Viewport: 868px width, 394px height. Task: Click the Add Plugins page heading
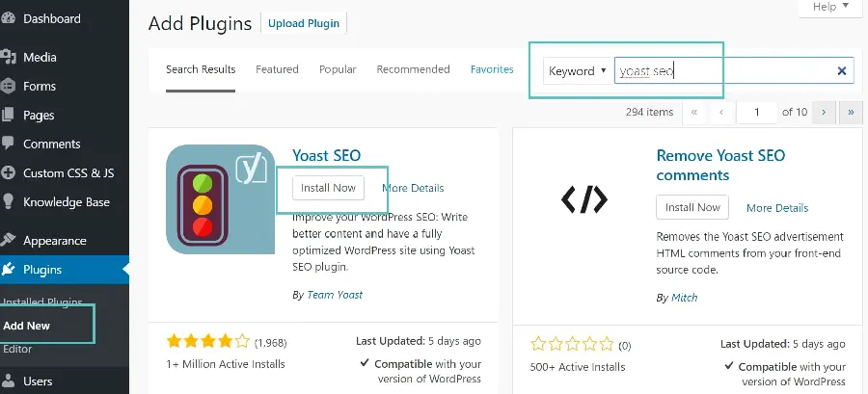[x=200, y=23]
